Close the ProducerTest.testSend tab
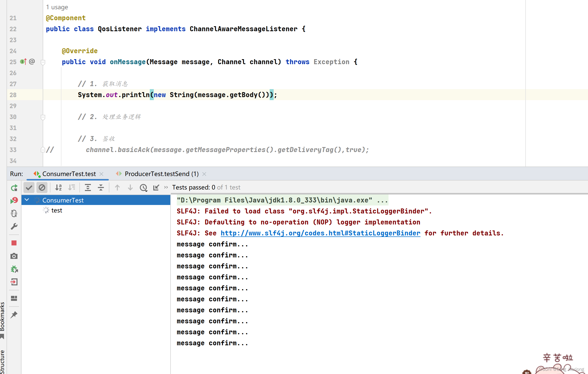 coord(204,174)
